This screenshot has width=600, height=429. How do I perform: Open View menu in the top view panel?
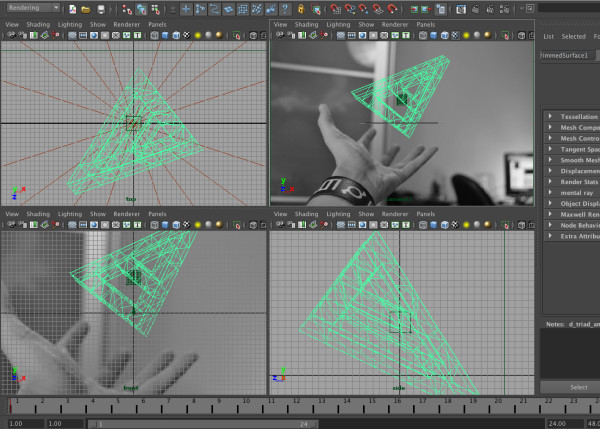pos(12,24)
